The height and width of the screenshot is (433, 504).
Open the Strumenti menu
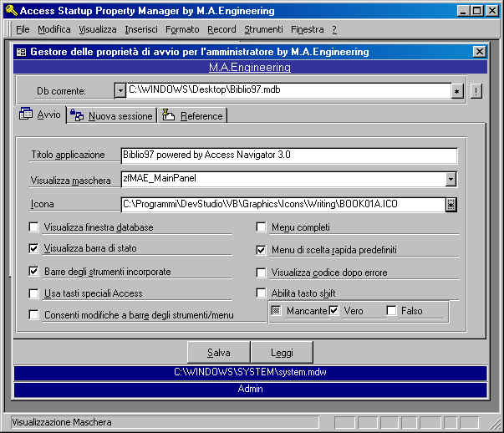click(x=263, y=29)
